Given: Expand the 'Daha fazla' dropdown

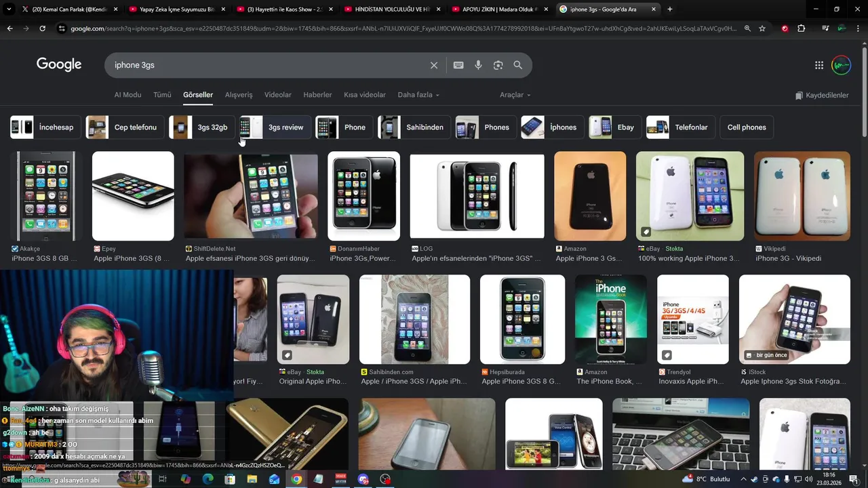Looking at the screenshot, I should coord(418,95).
